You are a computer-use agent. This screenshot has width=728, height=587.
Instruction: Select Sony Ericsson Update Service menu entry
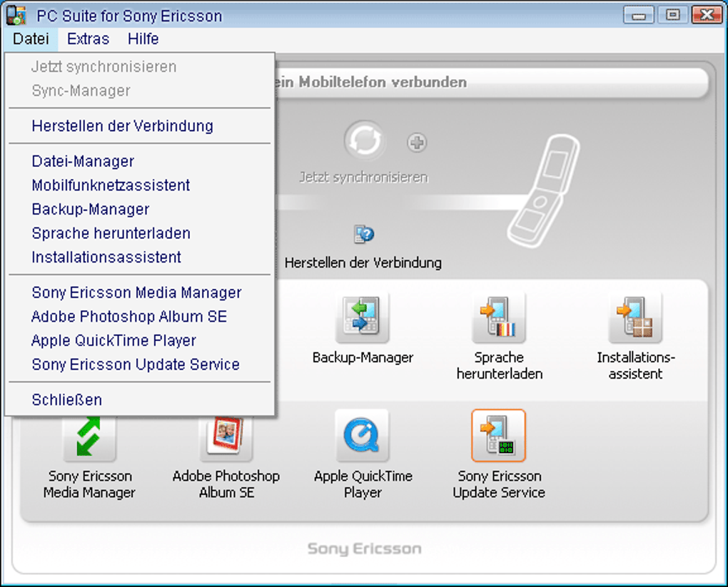click(x=139, y=364)
